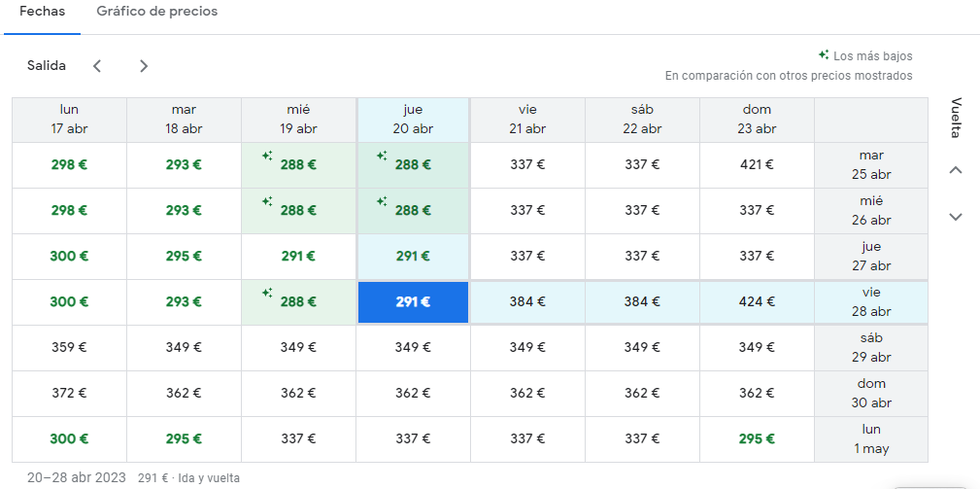Click the 20–28 abr 2023 summary text
980x489 pixels.
click(77, 477)
